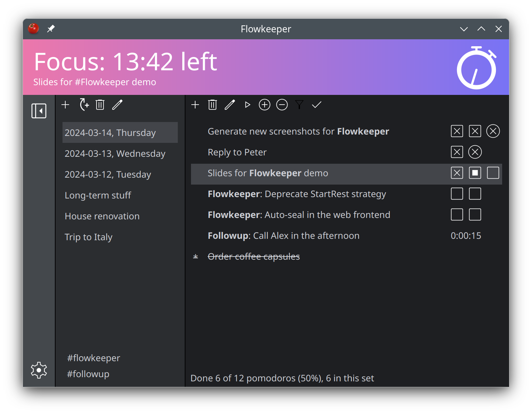Click the 0:00:15 tracked time value

click(x=466, y=236)
